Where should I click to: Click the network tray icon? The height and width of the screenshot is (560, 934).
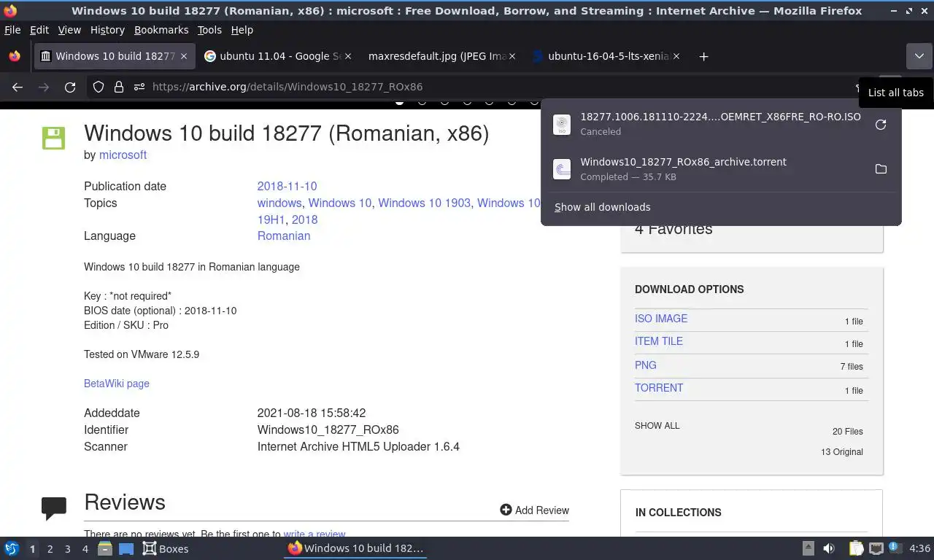(x=876, y=548)
